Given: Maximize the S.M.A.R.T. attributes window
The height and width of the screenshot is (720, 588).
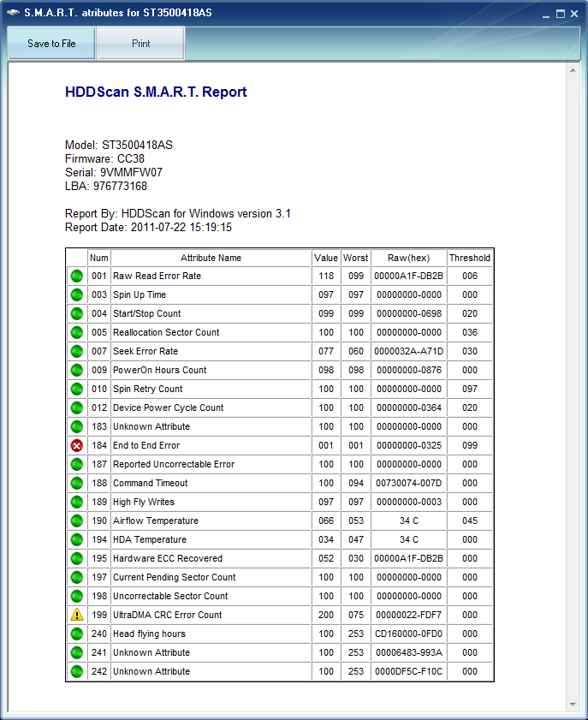Looking at the screenshot, I should [561, 14].
